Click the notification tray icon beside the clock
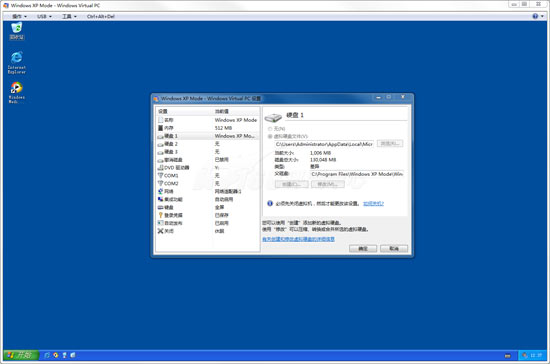This screenshot has width=550, height=364. pos(525,355)
